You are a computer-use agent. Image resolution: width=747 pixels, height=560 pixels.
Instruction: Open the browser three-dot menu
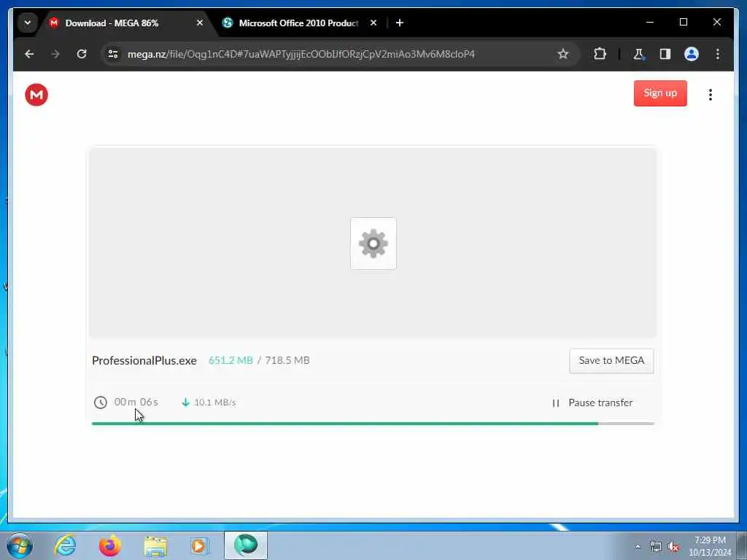point(718,54)
